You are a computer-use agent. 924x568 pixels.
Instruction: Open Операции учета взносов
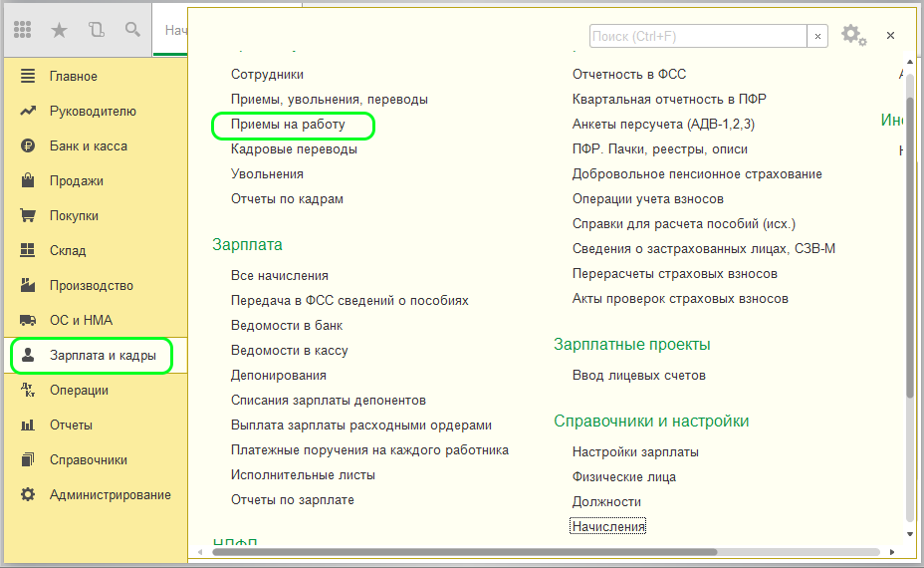point(647,198)
